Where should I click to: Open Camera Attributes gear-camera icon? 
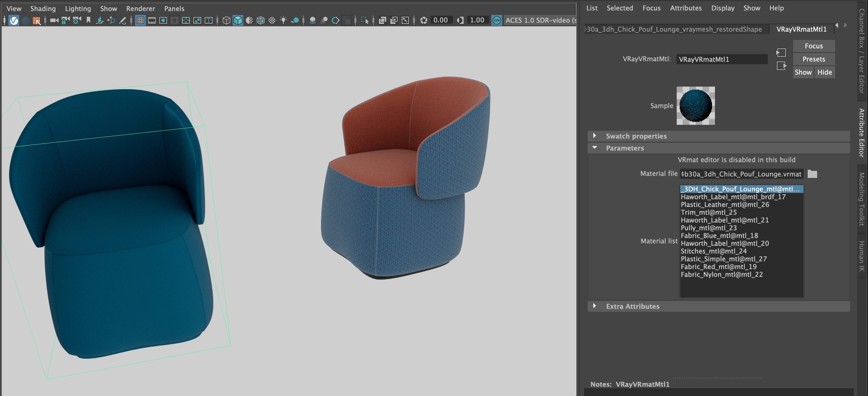click(77, 21)
